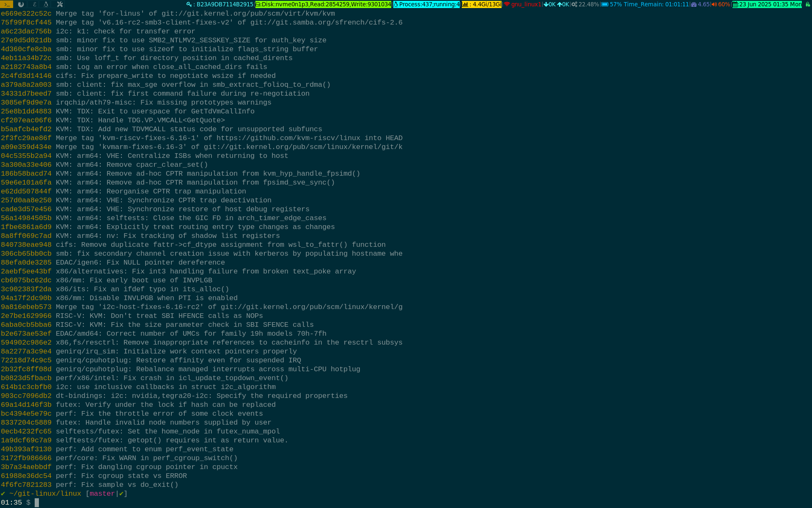The image size is (812, 508).
Task: Click the Disk nvme0n1p3 read/write block
Action: pyautogui.click(x=324, y=4)
